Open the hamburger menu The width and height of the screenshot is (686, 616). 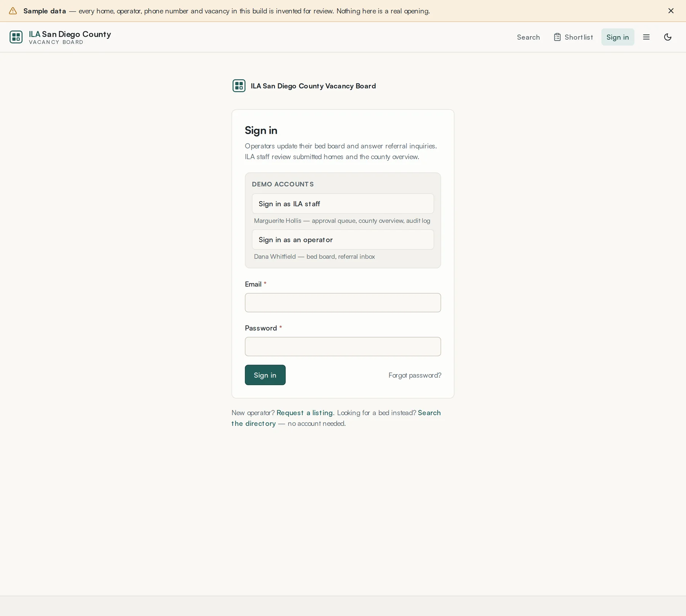click(x=646, y=37)
